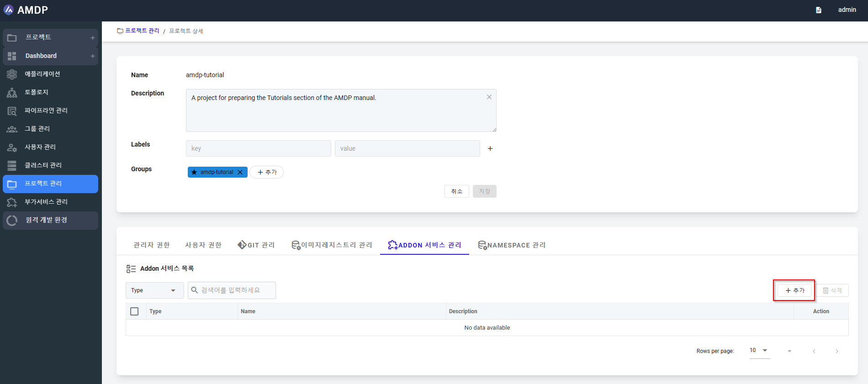Focus the Labels key input field
This screenshot has height=384, width=868.
coord(259,148)
